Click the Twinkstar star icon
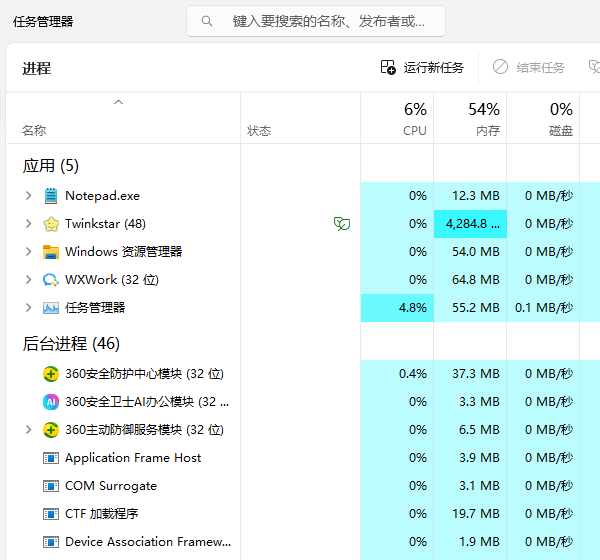This screenshot has width=600, height=560. coord(51,224)
